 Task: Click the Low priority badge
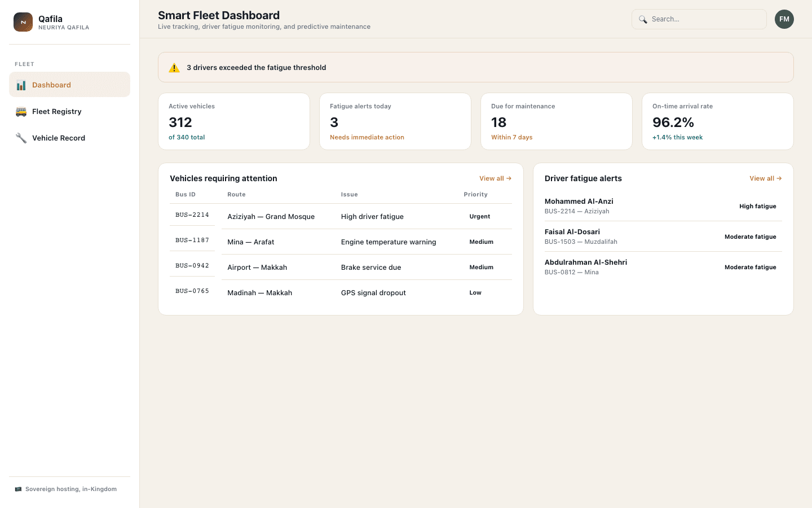click(475, 293)
